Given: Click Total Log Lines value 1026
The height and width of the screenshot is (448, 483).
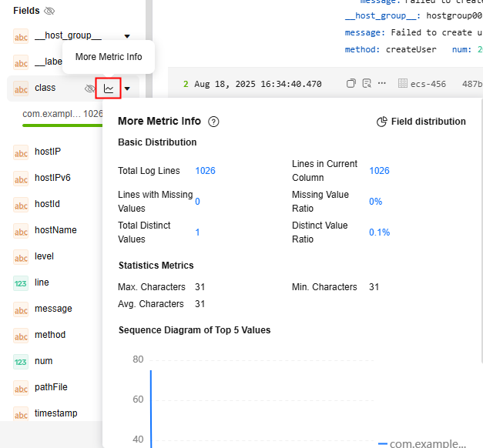Looking at the screenshot, I should coord(205,171).
